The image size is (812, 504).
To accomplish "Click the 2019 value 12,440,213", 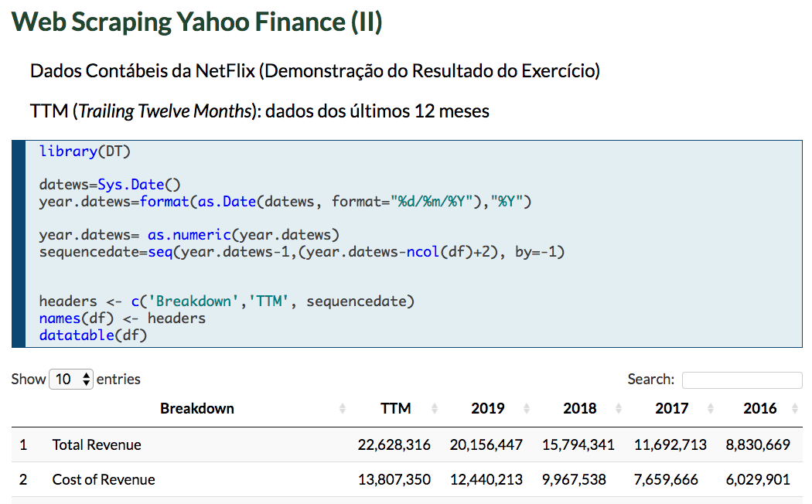I will [486, 480].
